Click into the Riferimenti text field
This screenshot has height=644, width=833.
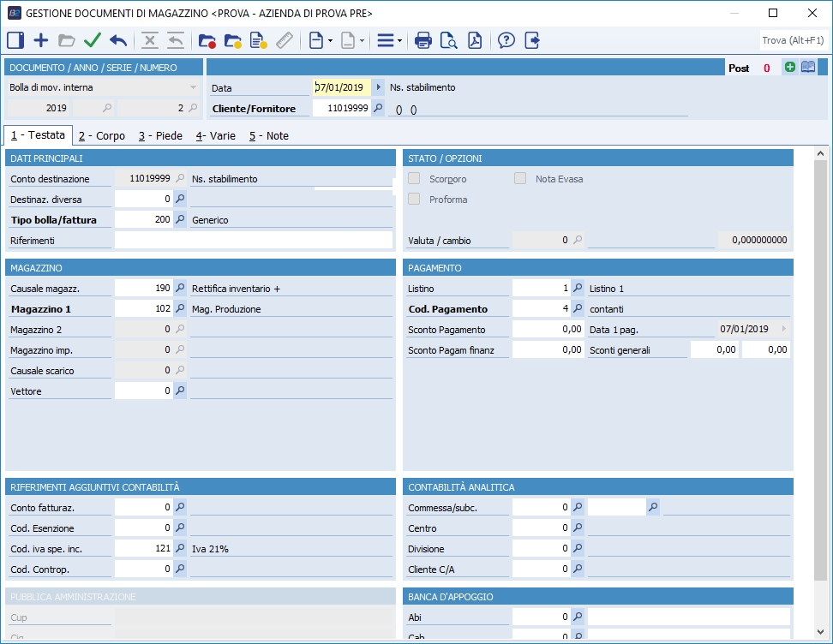(x=253, y=241)
